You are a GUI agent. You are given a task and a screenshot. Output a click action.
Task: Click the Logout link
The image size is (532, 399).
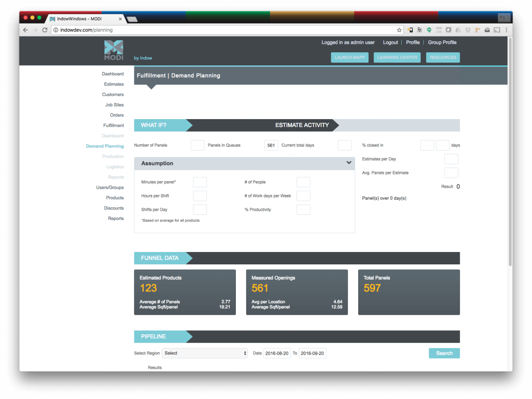click(390, 42)
